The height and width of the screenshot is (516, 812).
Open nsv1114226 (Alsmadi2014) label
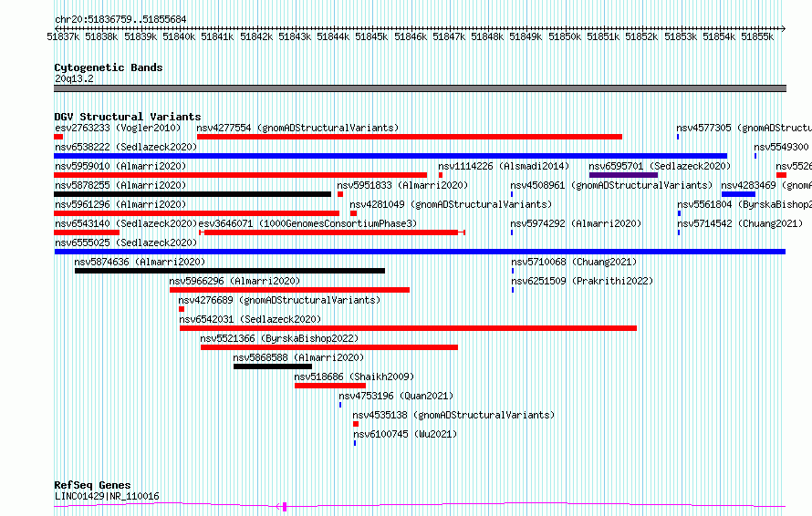coord(504,166)
